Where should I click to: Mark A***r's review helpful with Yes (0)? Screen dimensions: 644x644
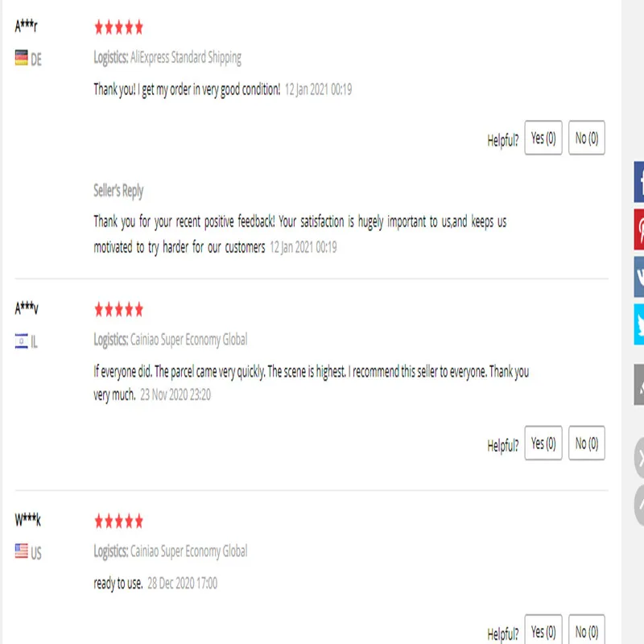(x=543, y=138)
